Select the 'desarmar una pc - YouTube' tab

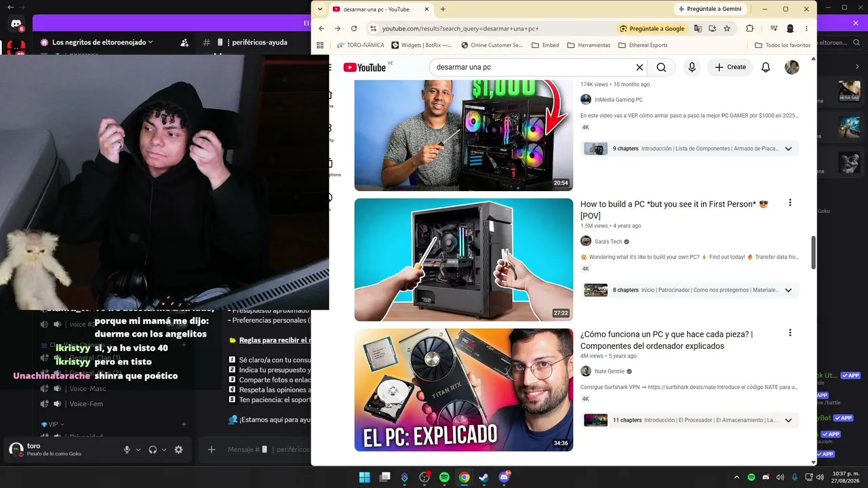click(x=382, y=9)
